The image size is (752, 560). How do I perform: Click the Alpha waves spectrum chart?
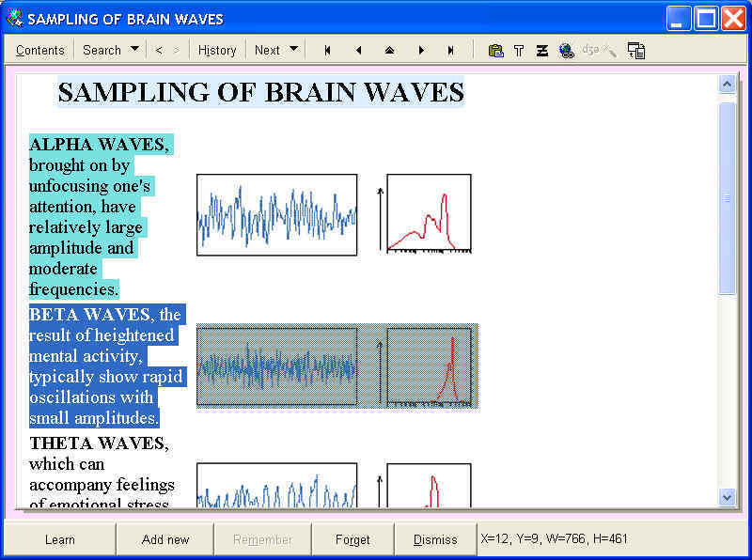coord(429,214)
